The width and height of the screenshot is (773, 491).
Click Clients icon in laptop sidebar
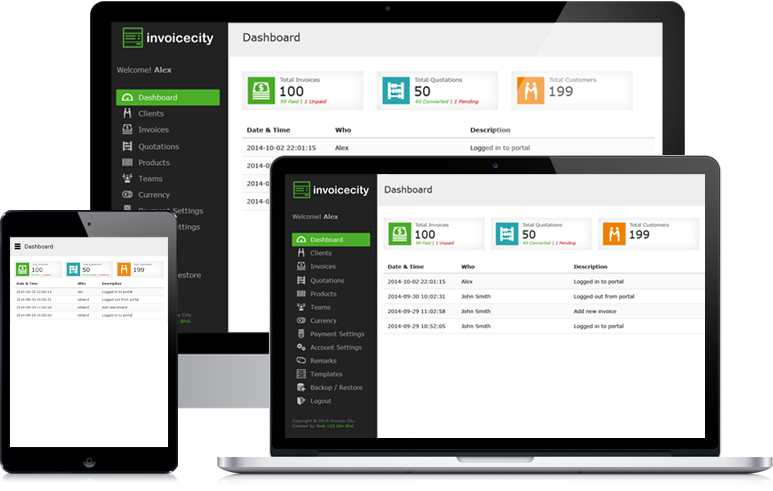pyautogui.click(x=301, y=253)
